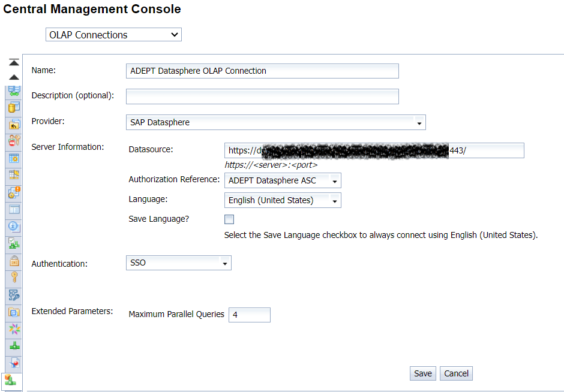Click the scroll-up arrow in sidebar

tap(14, 77)
